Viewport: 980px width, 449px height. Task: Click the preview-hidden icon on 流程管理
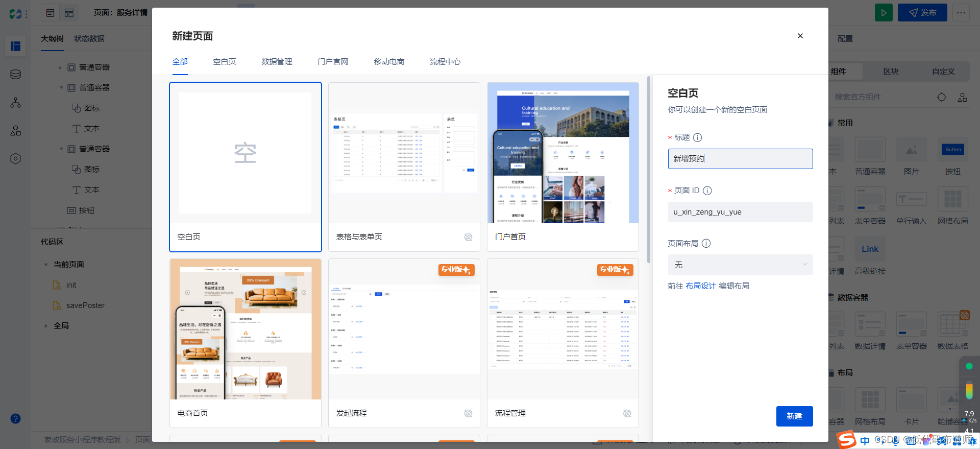627,413
